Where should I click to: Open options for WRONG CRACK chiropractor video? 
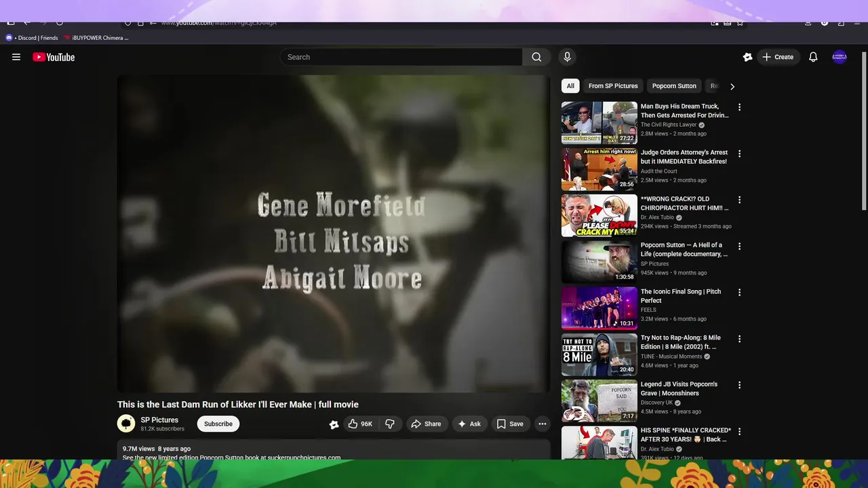click(x=739, y=200)
